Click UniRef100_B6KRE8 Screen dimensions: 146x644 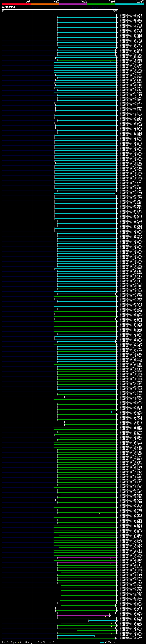coord(131,583)
